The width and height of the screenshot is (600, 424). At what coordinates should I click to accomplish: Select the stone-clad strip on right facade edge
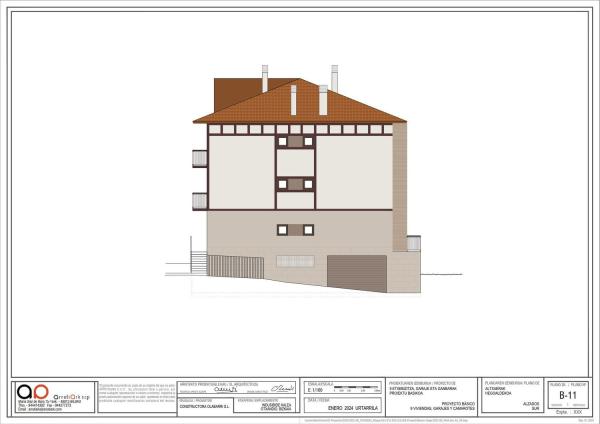coord(399,185)
